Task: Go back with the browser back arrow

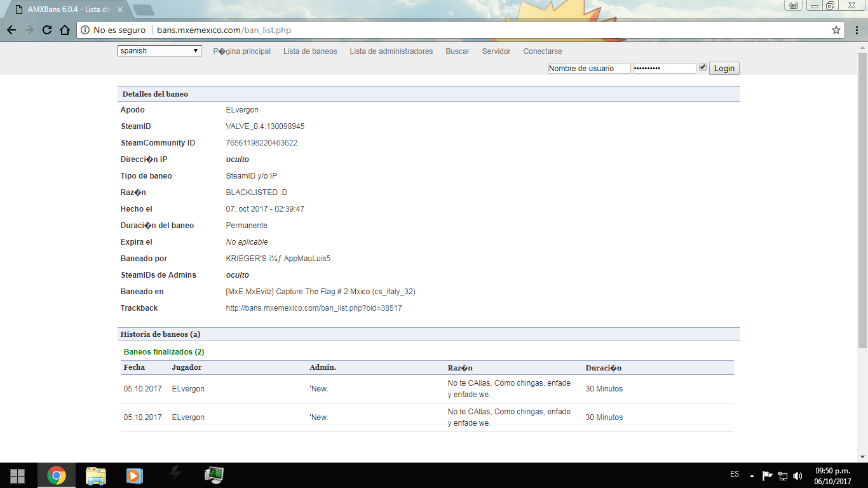Action: (11, 30)
